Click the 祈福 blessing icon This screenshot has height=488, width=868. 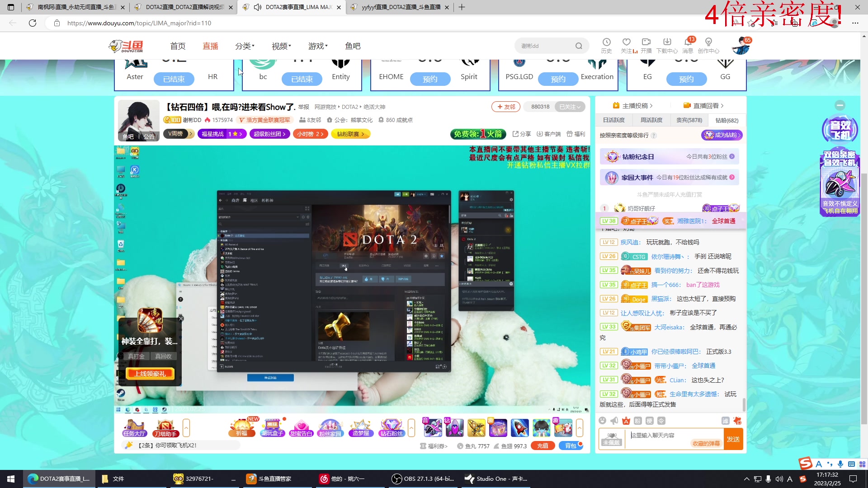pos(242,427)
